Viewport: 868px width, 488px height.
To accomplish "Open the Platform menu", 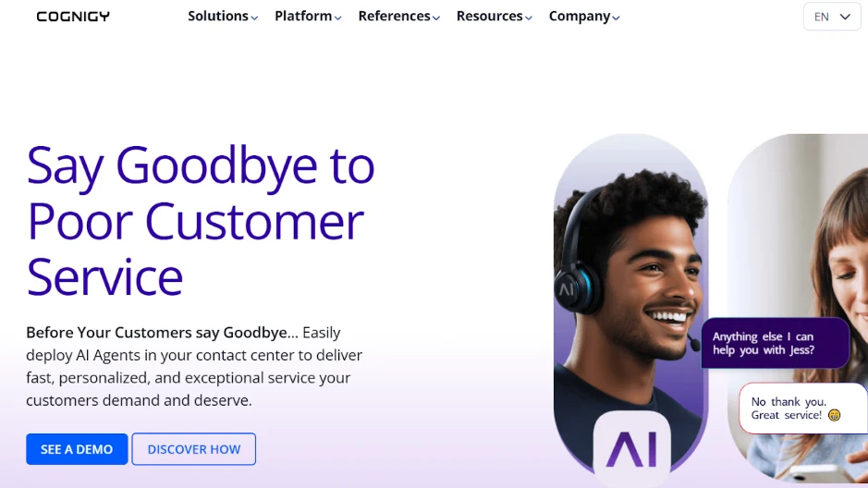I will point(303,16).
